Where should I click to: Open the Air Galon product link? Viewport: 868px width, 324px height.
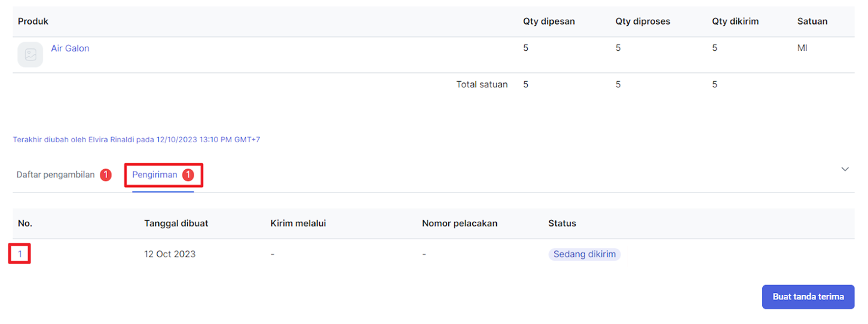70,48
